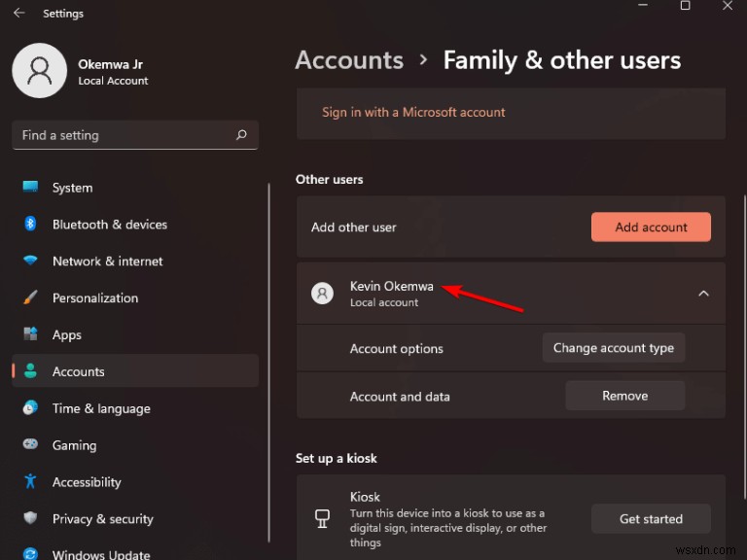Click the Gaming controller icon

[30, 445]
